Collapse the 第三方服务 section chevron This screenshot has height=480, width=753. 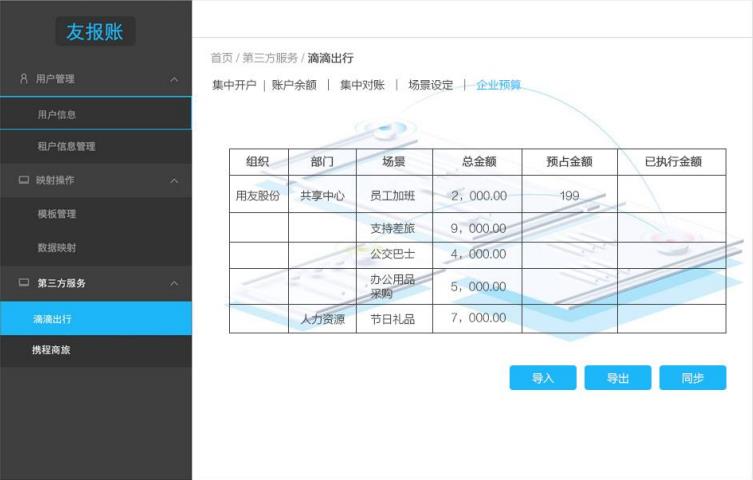point(174,283)
